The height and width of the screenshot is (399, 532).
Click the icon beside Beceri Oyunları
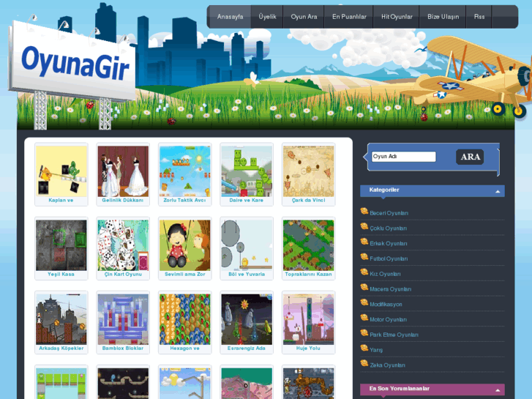364,212
